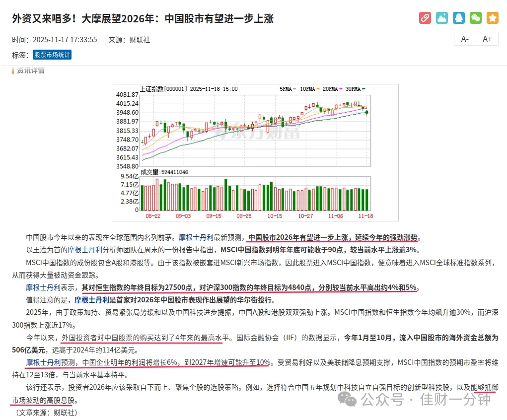Share the article via QQ penguin icon

coord(458,18)
